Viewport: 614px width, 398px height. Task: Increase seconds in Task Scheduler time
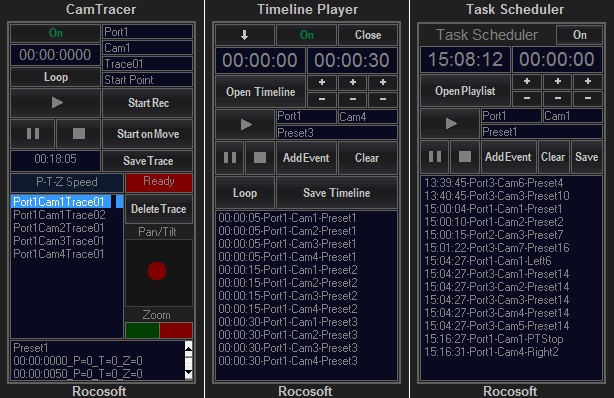588,81
